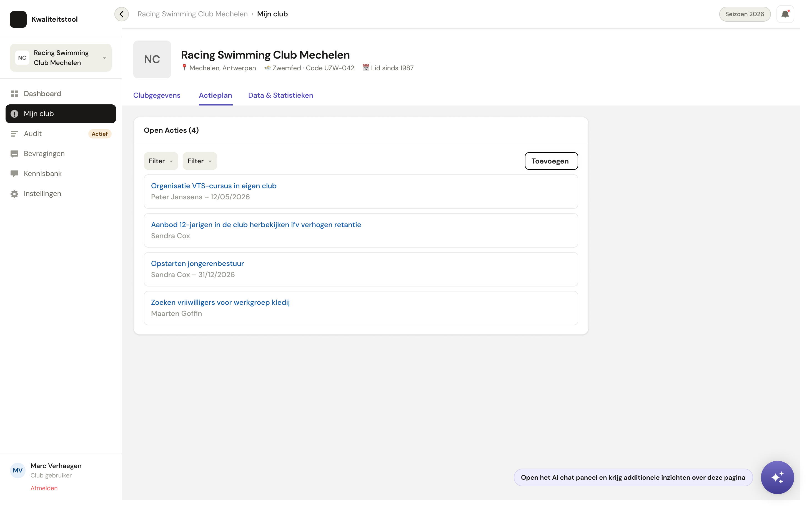Click the Audit list icon

(14, 134)
